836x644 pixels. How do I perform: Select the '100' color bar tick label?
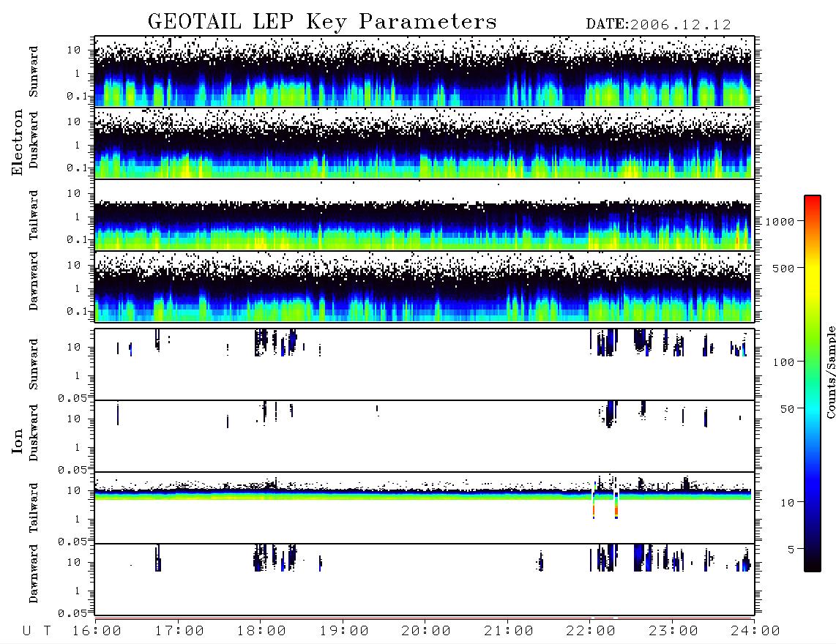pyautogui.click(x=784, y=362)
